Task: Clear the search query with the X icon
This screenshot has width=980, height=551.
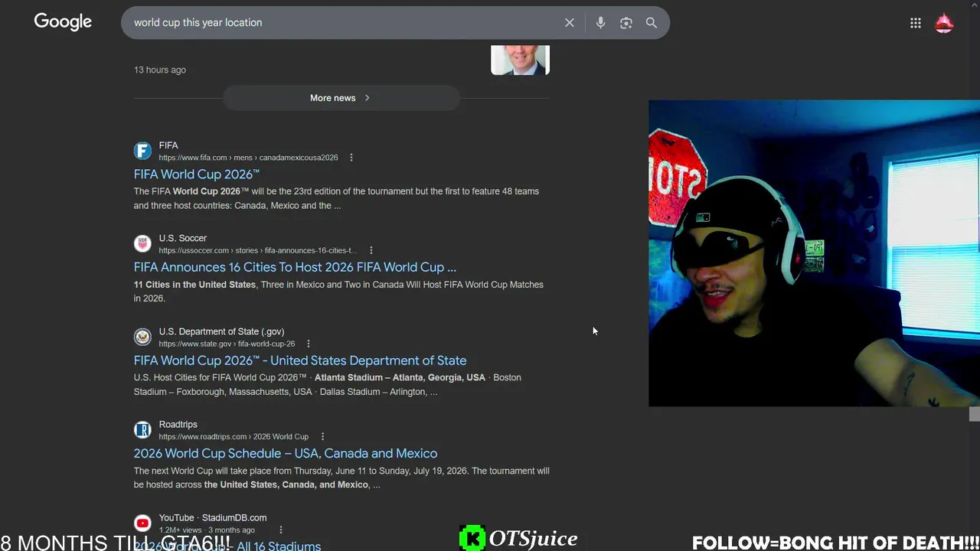Action: (x=570, y=23)
